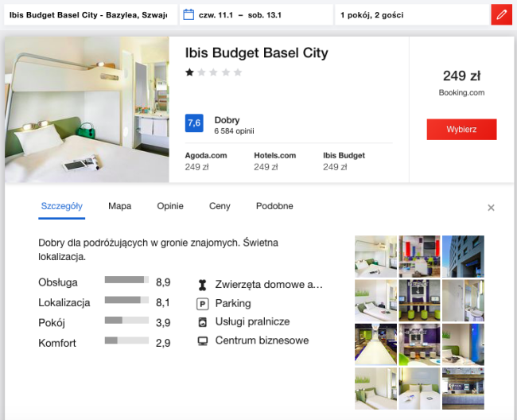Image resolution: width=517 pixels, height=420 pixels.
Task: Open the hotel title Ibis Budget Basel City
Action: (x=257, y=52)
